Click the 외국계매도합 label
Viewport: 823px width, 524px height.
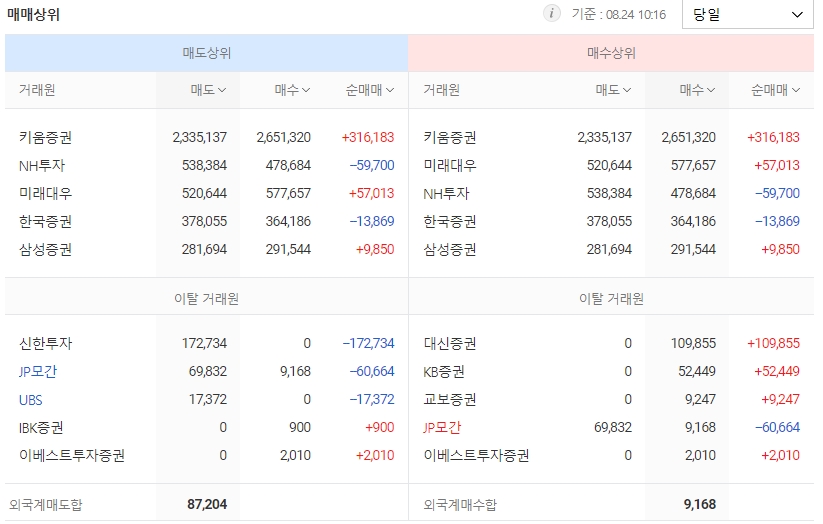click(x=46, y=505)
